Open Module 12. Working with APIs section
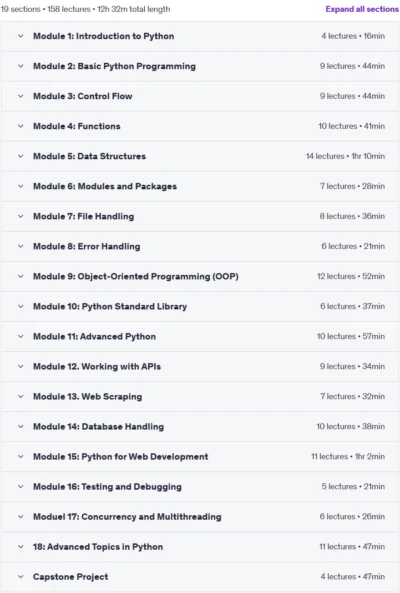 point(200,366)
